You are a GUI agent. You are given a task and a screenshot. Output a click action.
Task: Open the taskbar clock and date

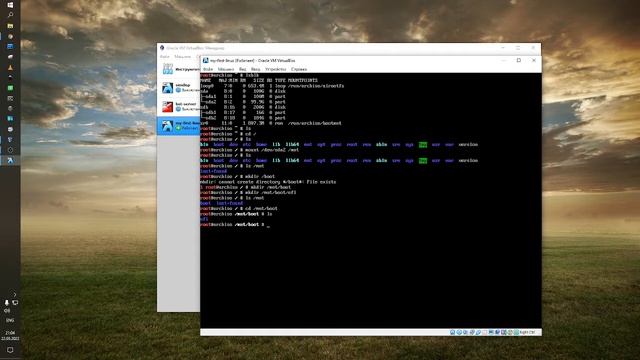pyautogui.click(x=10, y=336)
